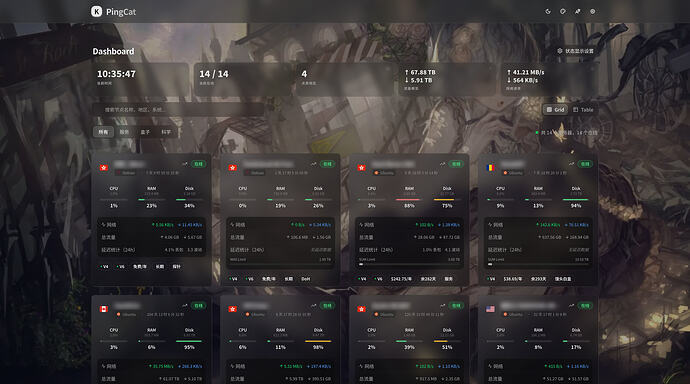The image size is (690, 384).
Task: Click the red RAM 88% usage bar
Action: pos(409,200)
